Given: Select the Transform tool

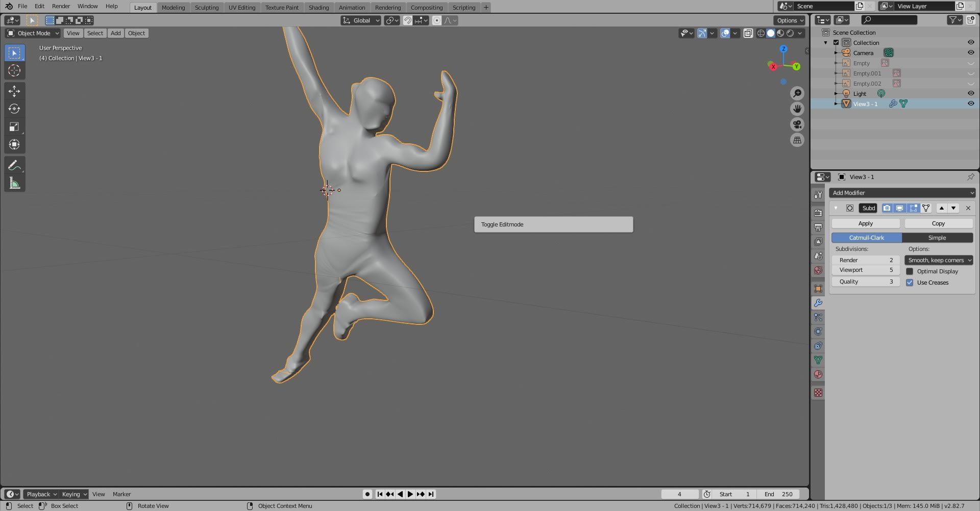Looking at the screenshot, I should point(14,145).
